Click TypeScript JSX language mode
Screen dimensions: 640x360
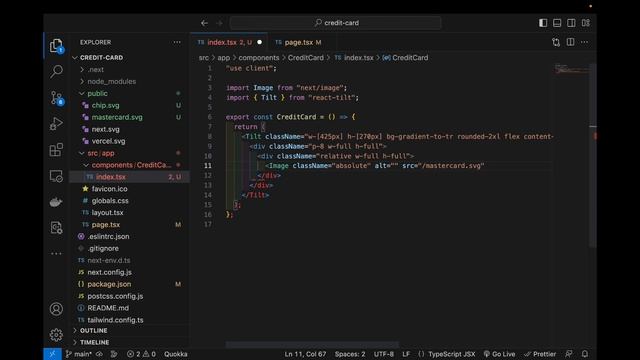(451, 354)
